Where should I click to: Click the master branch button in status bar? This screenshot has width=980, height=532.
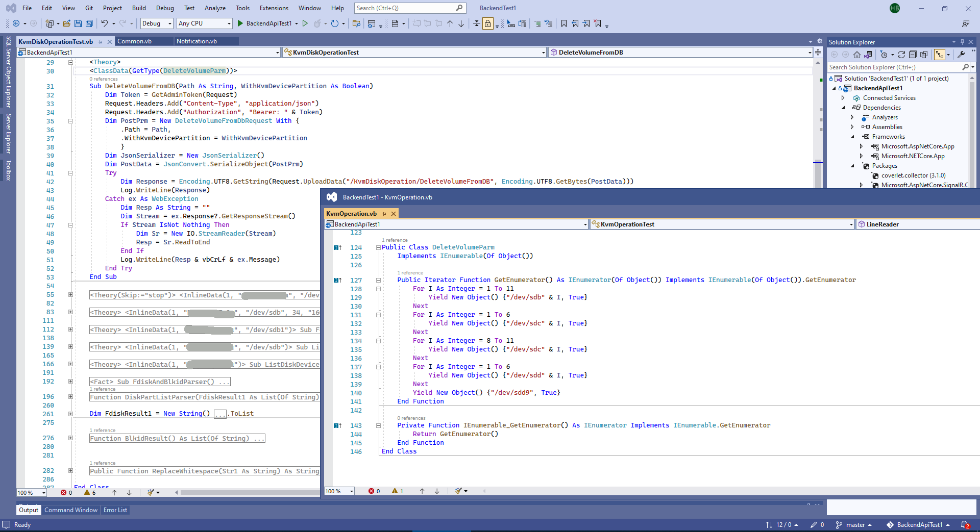coord(854,525)
